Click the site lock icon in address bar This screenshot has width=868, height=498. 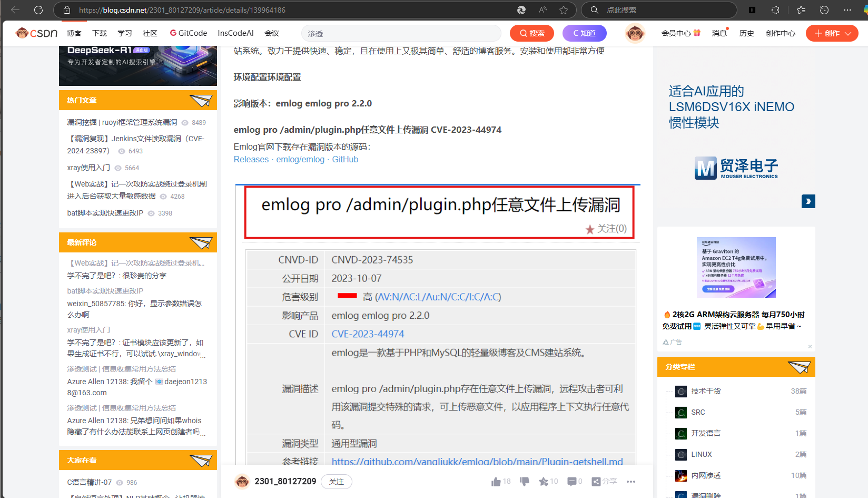(67, 10)
